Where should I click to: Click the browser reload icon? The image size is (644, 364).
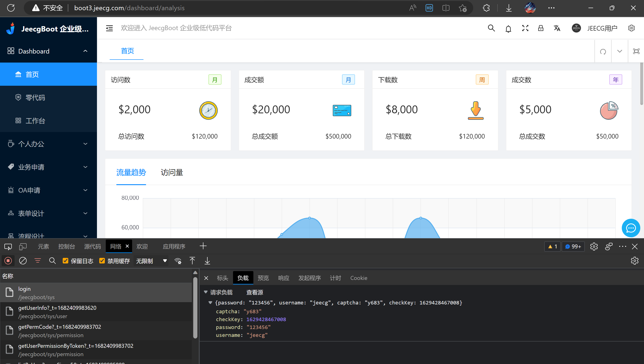tap(11, 8)
